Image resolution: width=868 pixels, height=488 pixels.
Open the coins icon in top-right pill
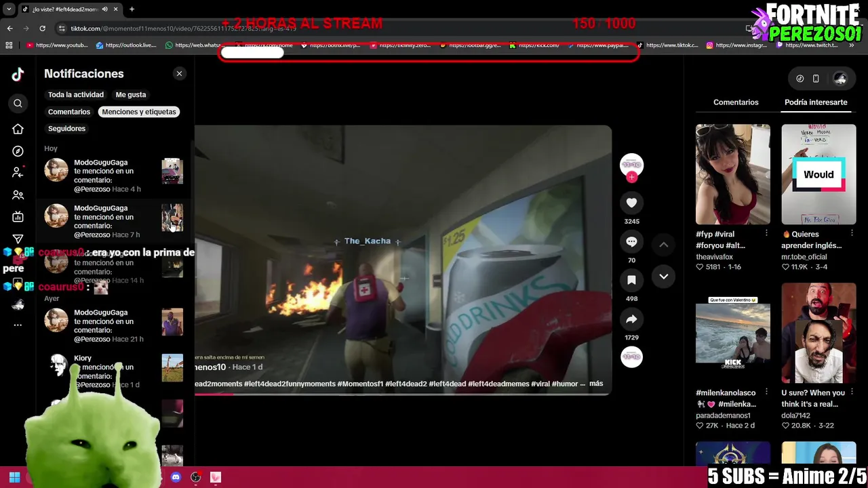(x=800, y=79)
